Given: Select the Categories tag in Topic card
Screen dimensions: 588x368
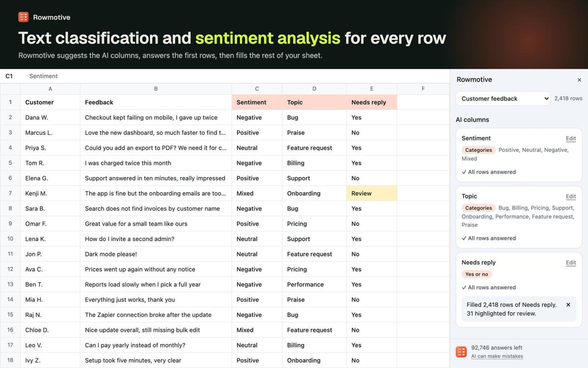Looking at the screenshot, I should coord(478,208).
